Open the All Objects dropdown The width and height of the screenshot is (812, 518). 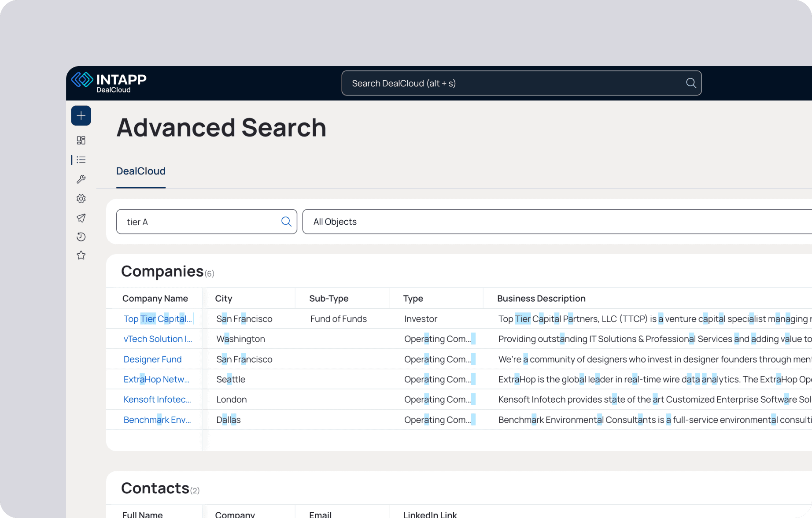pos(557,222)
